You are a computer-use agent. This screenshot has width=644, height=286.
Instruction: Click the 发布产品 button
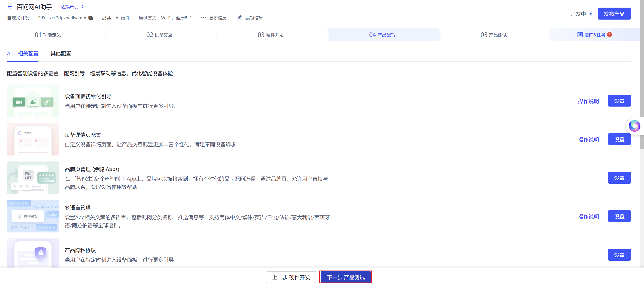tap(614, 14)
